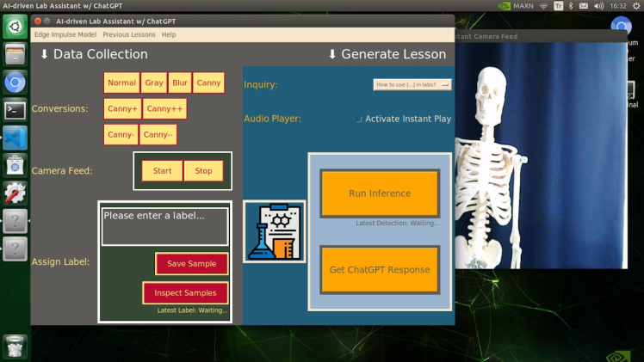The width and height of the screenshot is (644, 362).
Task: Open the NVIDIA MAXN power mode indicator
Action: tap(516, 6)
